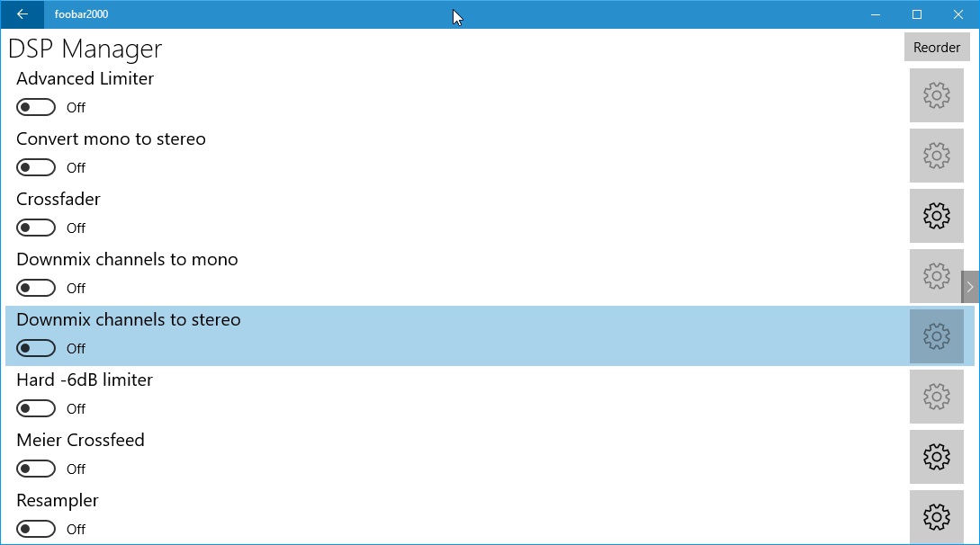The image size is (980, 545).
Task: Click gear icon for Downmix channels to mono
Action: (936, 276)
